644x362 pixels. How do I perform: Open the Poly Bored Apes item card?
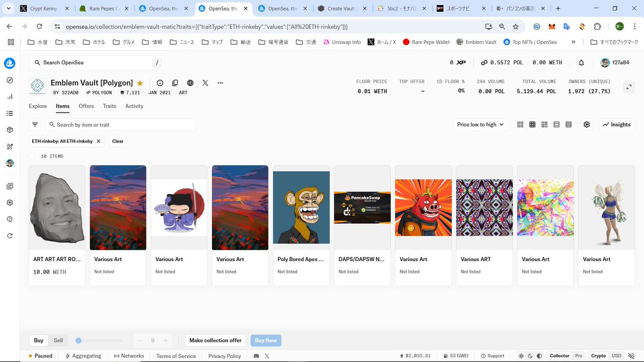pos(301,226)
